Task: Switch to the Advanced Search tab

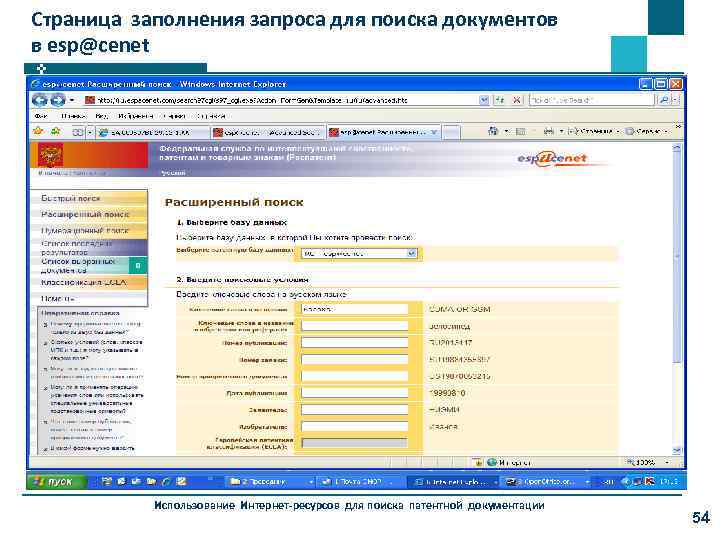Action: (x=268, y=132)
